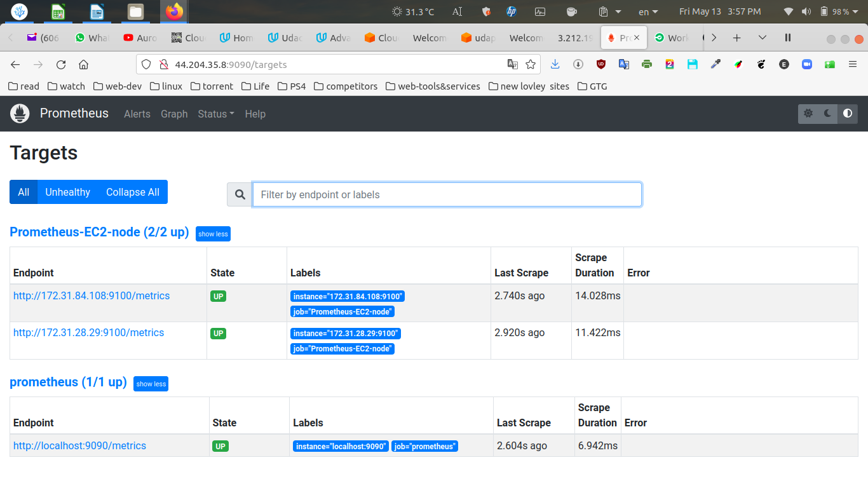The image size is (868, 488).
Task: Open the competitors bookmarks folder
Action: point(346,86)
